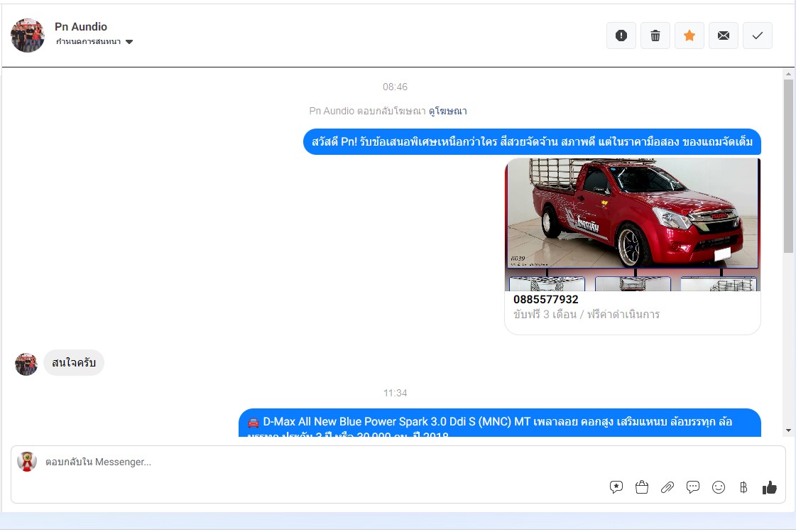The width and height of the screenshot is (796, 532).
Task: Open the quick reply speech bubble icon
Action: [x=693, y=487]
